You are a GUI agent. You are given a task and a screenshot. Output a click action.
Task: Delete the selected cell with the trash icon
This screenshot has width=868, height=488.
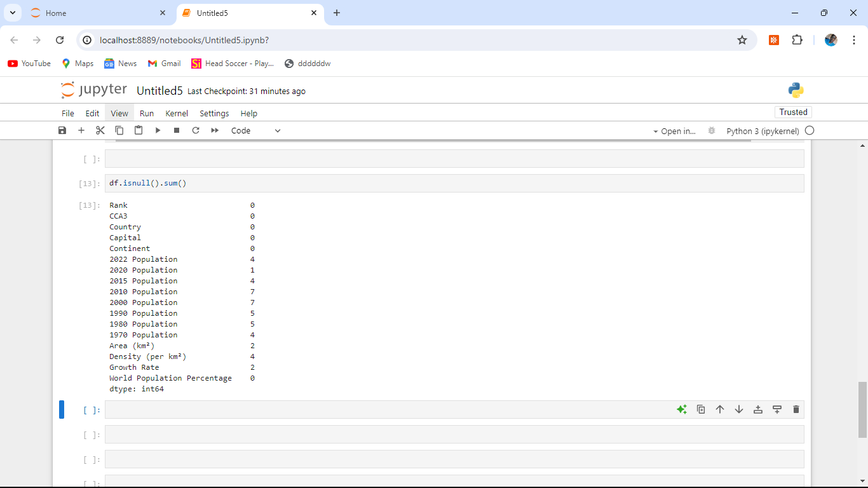(796, 410)
